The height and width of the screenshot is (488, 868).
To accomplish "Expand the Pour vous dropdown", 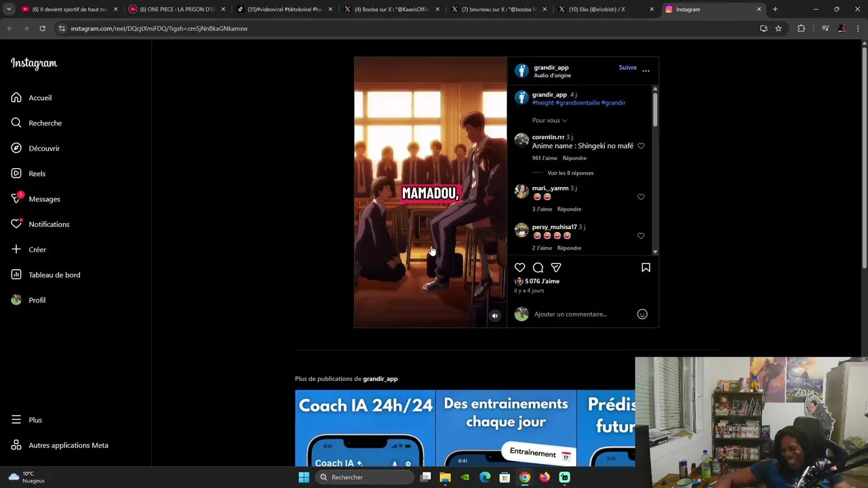I will [x=550, y=121].
